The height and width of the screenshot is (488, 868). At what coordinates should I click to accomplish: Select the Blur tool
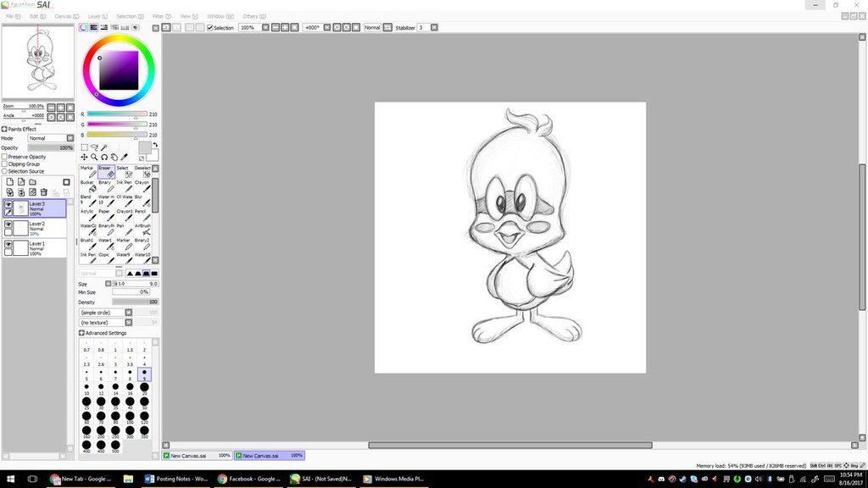(x=142, y=200)
